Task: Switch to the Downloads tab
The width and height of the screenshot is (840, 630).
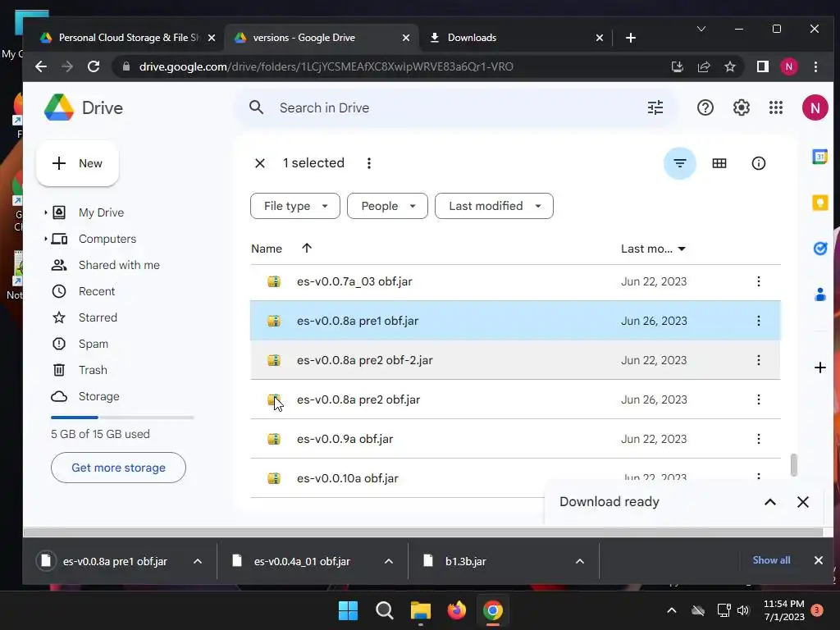Action: pyautogui.click(x=517, y=38)
